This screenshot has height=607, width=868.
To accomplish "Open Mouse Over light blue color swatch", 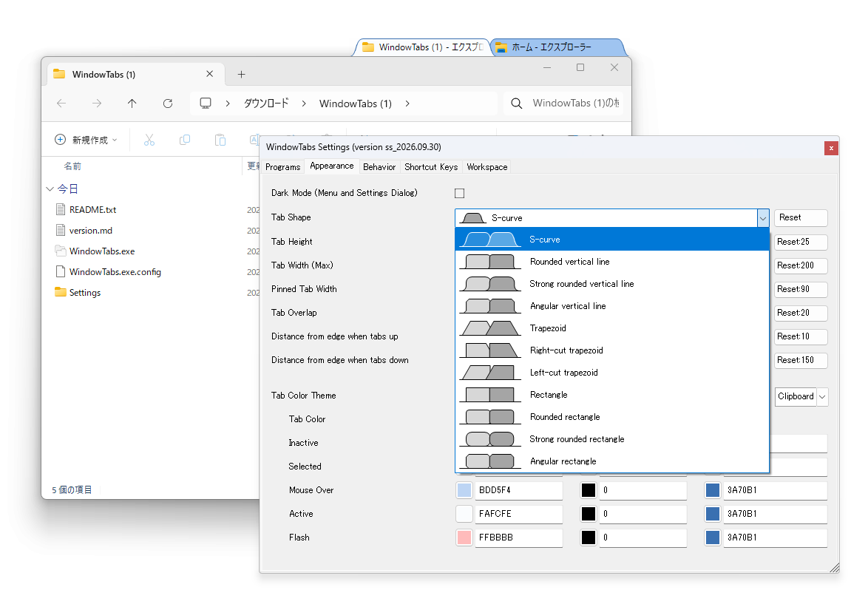I will [464, 490].
